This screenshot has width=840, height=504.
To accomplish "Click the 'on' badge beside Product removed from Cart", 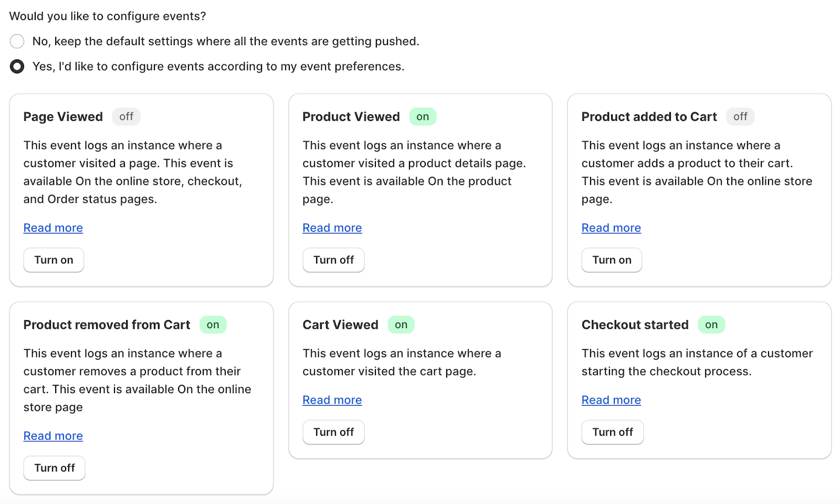I will tap(213, 324).
